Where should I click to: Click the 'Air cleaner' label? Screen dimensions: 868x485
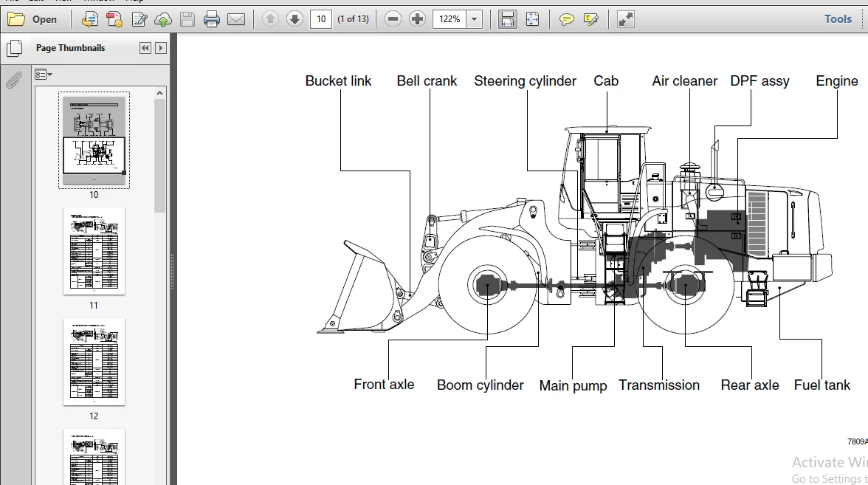685,81
